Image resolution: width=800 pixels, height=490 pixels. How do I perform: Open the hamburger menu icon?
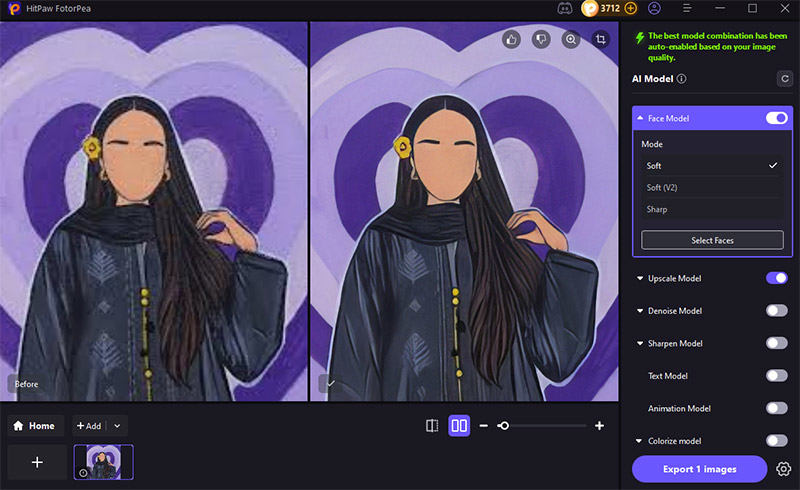click(687, 9)
